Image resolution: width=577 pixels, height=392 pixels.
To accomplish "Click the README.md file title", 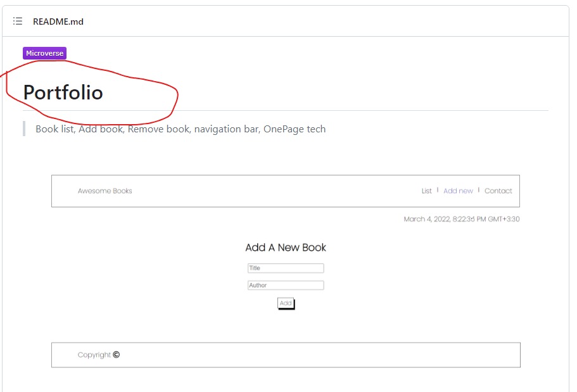I will [58, 22].
